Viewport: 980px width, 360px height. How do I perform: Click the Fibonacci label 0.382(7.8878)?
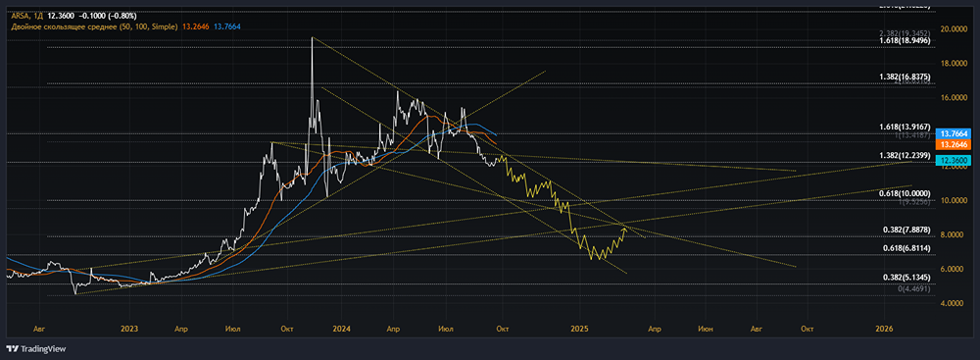pos(906,230)
